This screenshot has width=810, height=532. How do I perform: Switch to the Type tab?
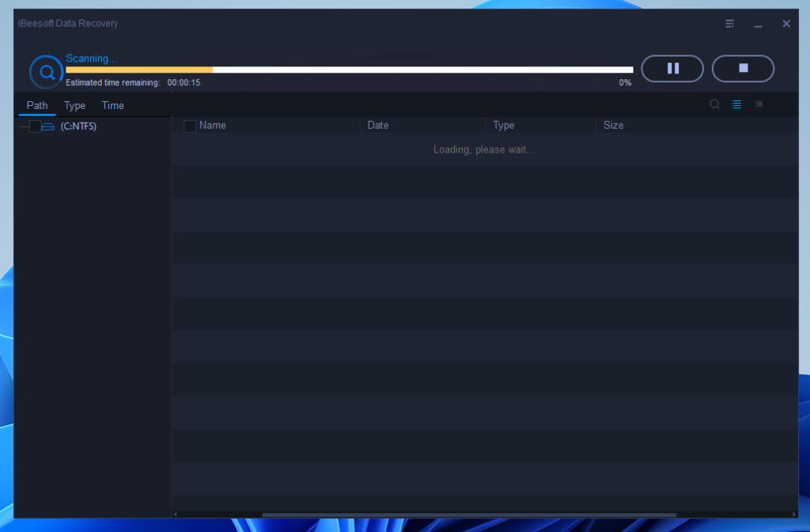[x=74, y=106]
